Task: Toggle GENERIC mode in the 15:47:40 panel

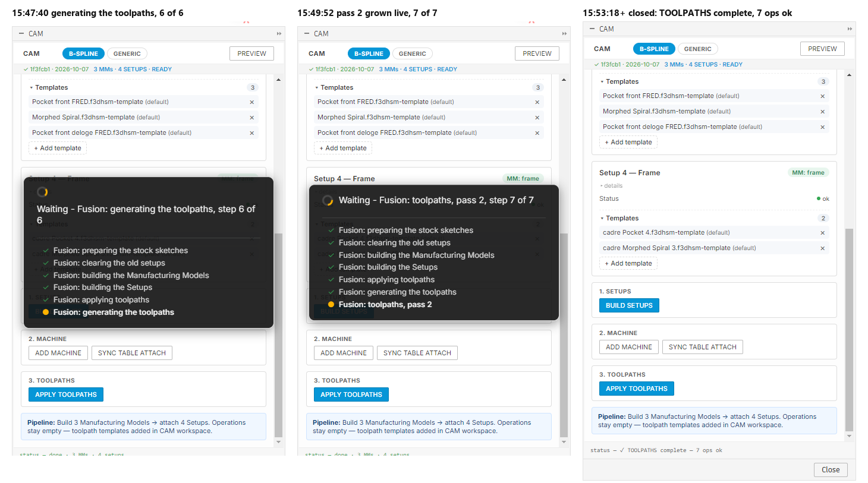Action: (x=127, y=53)
